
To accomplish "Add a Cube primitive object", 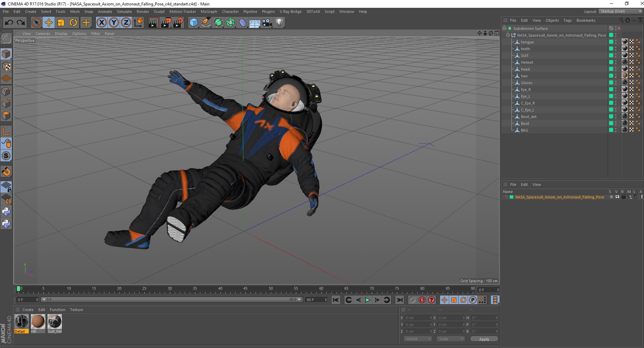I will point(194,23).
